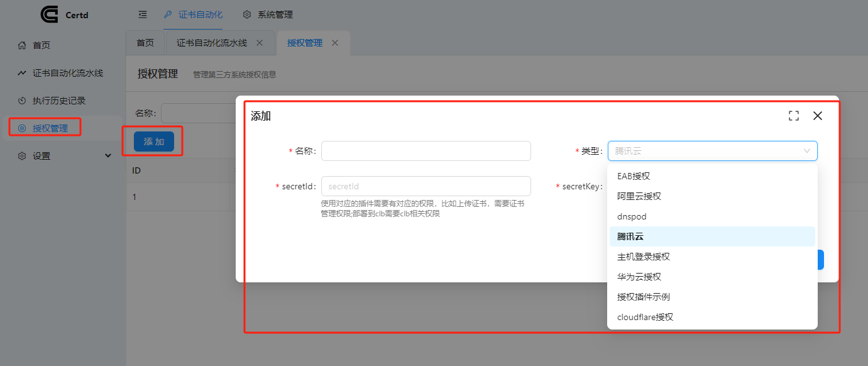The image size is (868, 366).
Task: Open the home icon in the sidebar
Action: [22, 45]
